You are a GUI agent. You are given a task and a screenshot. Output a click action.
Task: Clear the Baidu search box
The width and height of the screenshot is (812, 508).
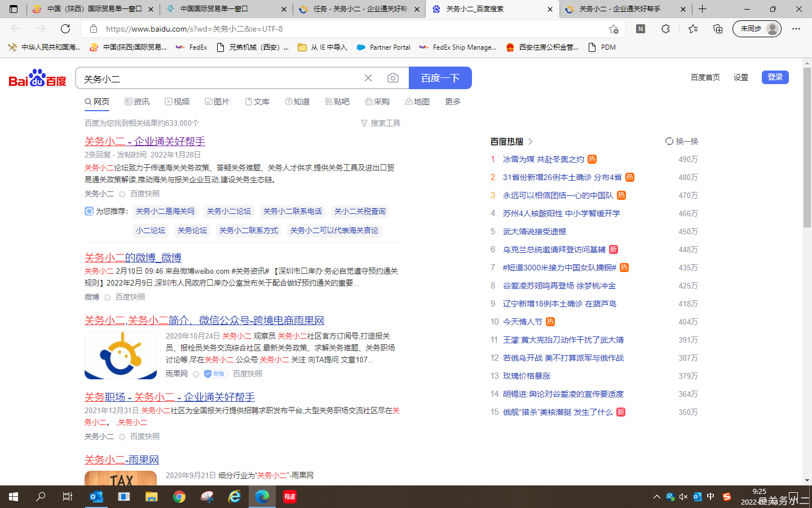pos(368,78)
